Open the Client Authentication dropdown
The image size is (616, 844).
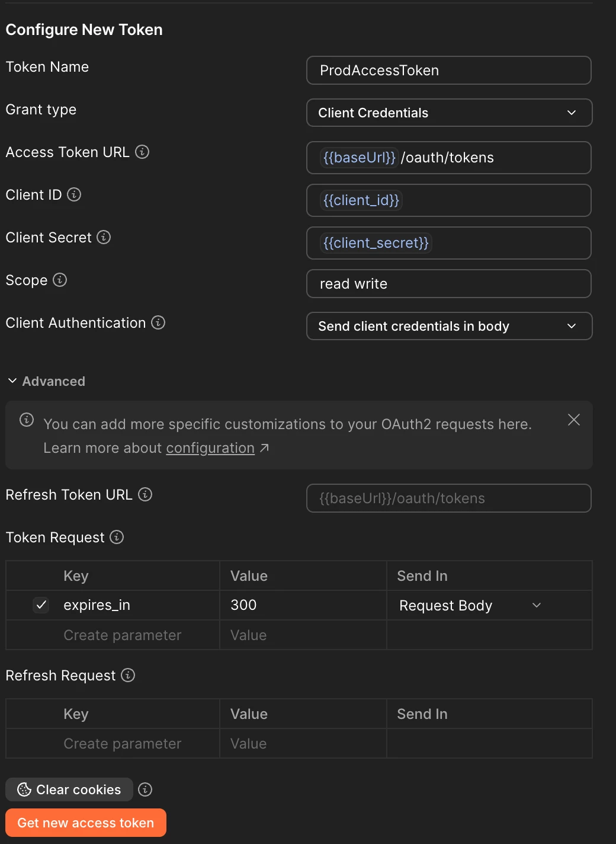[x=449, y=326]
